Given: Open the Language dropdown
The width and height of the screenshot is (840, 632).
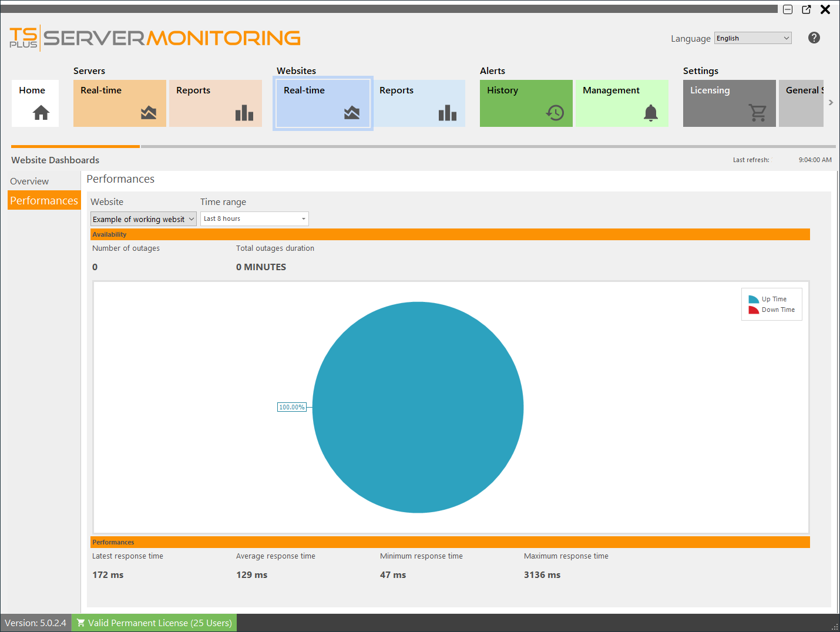Looking at the screenshot, I should (x=752, y=38).
